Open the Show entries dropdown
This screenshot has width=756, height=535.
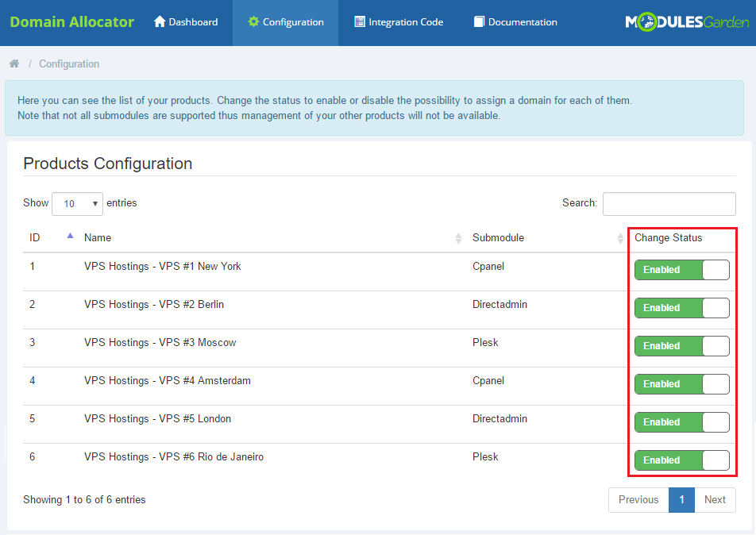[78, 203]
